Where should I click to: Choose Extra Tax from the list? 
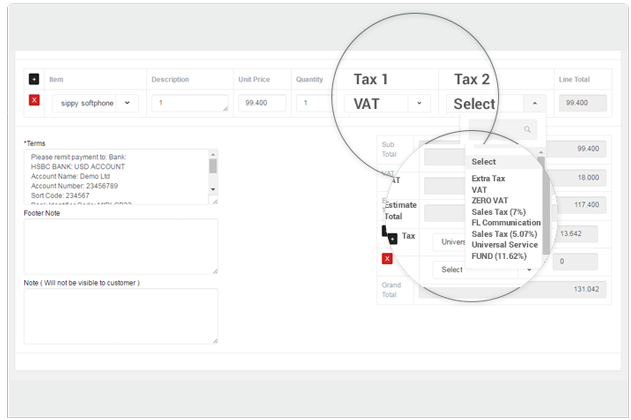coord(488,178)
